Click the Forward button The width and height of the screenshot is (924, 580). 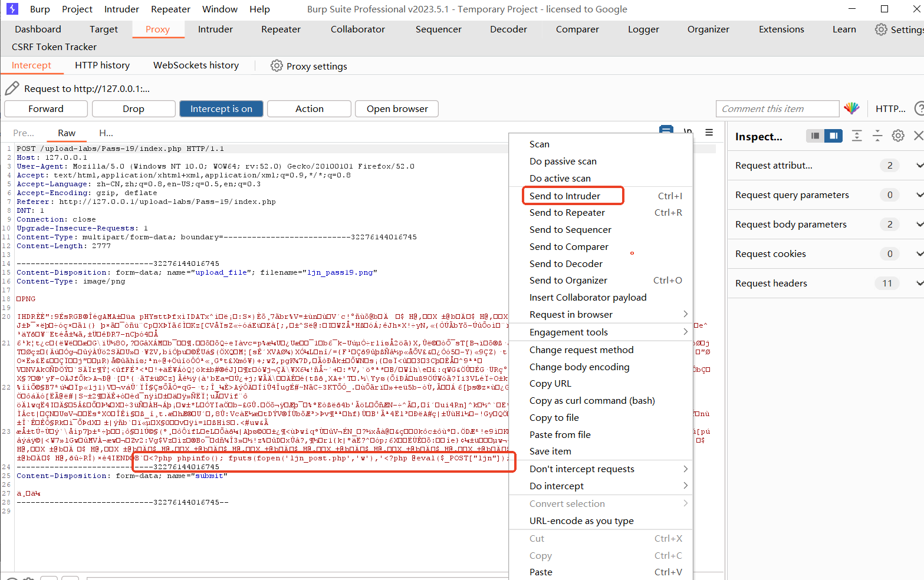[46, 108]
